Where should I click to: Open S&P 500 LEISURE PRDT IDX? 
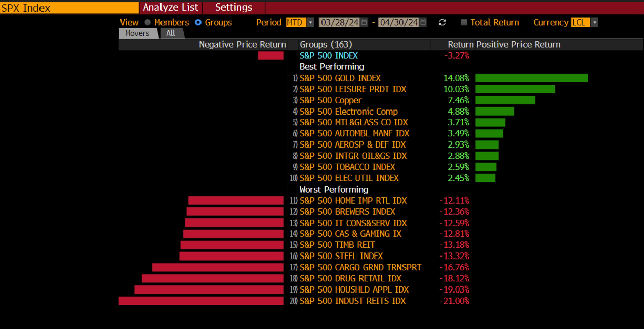(x=352, y=89)
